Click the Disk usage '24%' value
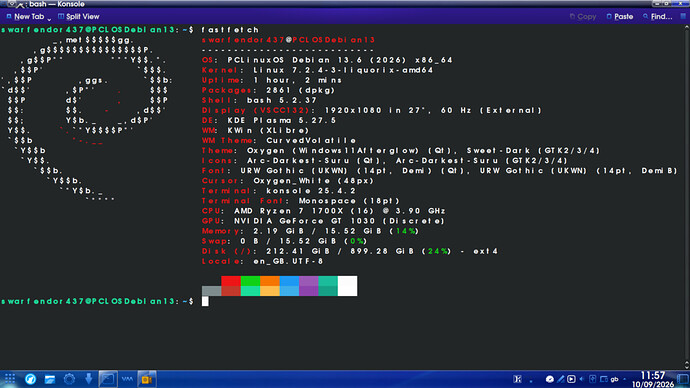Image resolution: width=690 pixels, height=388 pixels. point(438,251)
